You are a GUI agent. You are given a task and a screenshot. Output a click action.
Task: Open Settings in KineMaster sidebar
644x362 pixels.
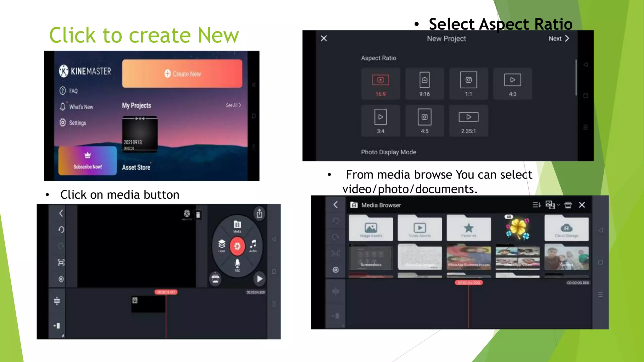click(x=73, y=123)
